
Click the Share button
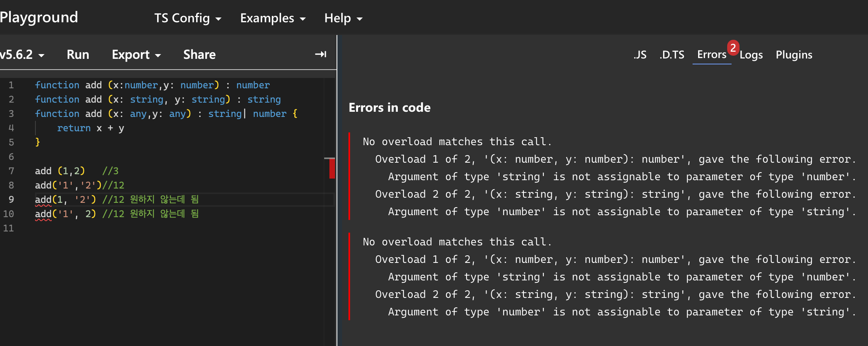point(199,54)
